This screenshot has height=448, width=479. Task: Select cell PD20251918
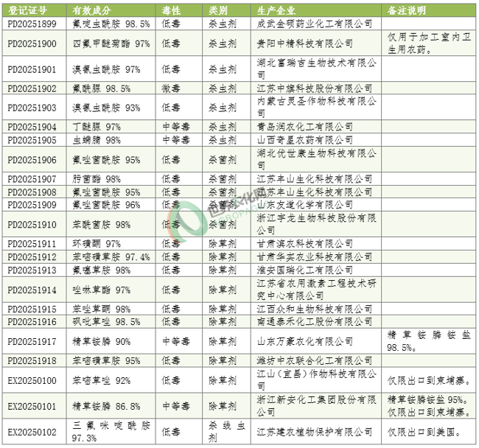(x=32, y=360)
